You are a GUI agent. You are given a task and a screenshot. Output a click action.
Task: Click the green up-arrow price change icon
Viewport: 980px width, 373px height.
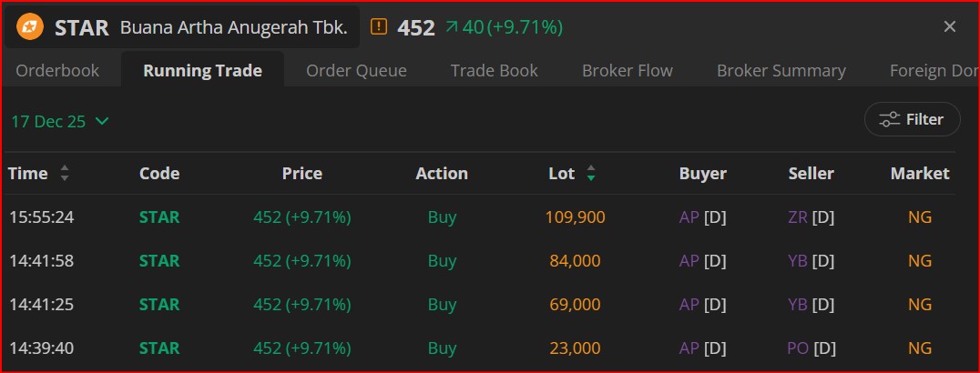pos(452,27)
